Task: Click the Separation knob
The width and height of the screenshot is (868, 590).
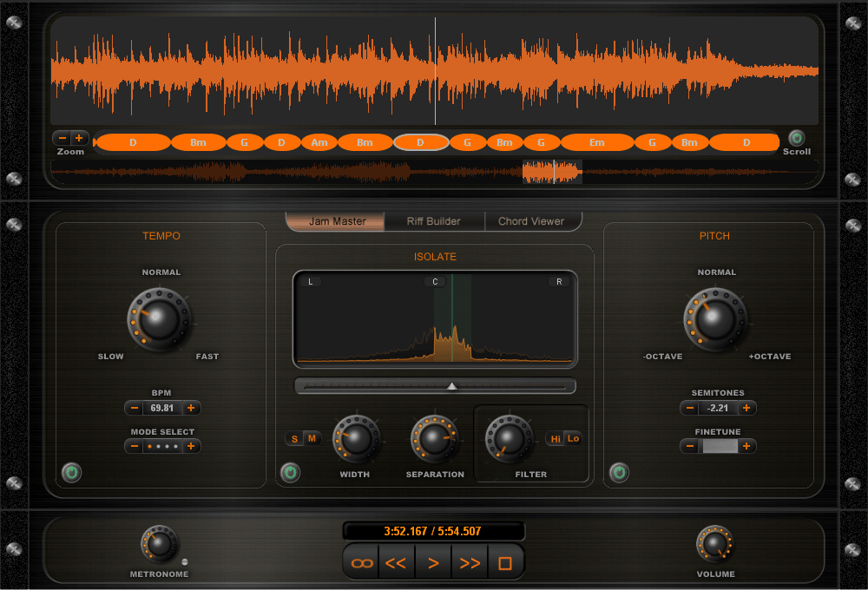Action: point(435,439)
